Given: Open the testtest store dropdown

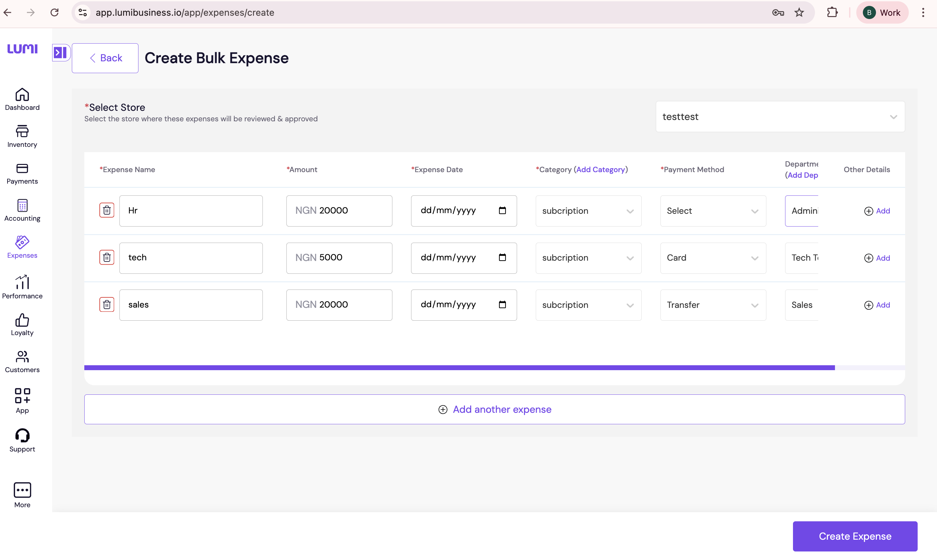Looking at the screenshot, I should click(x=780, y=117).
